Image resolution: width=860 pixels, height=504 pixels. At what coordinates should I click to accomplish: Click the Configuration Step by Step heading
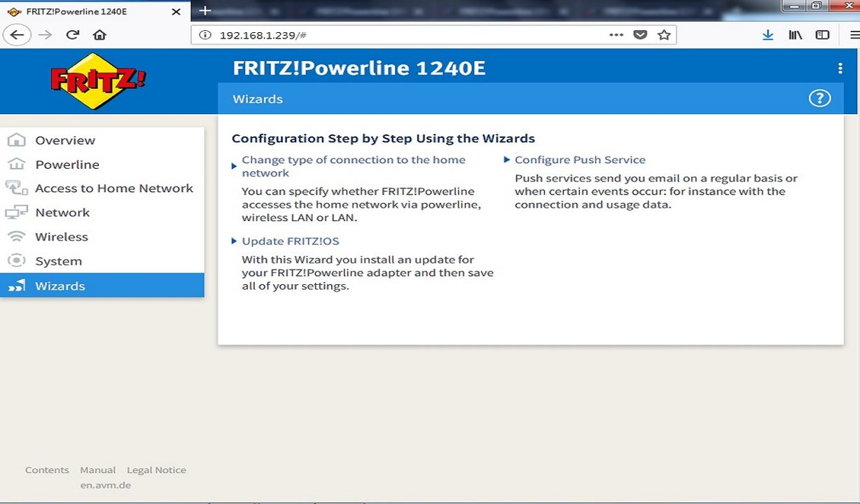pyautogui.click(x=383, y=138)
